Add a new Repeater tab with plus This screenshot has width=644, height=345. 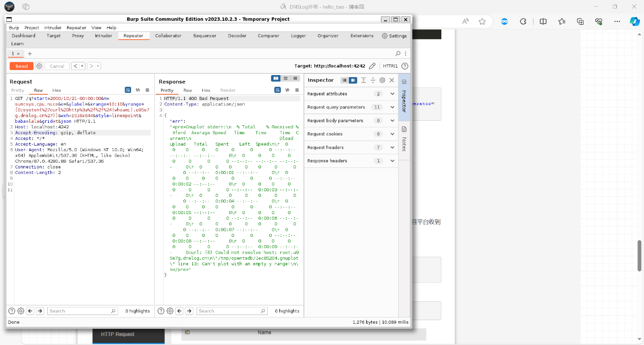point(29,53)
